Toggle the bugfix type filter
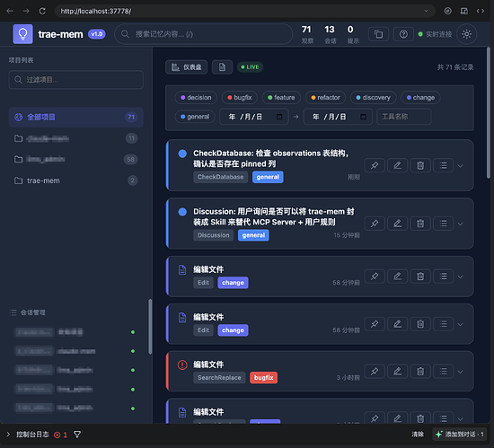Screen dimensions: 494x448 240,98
